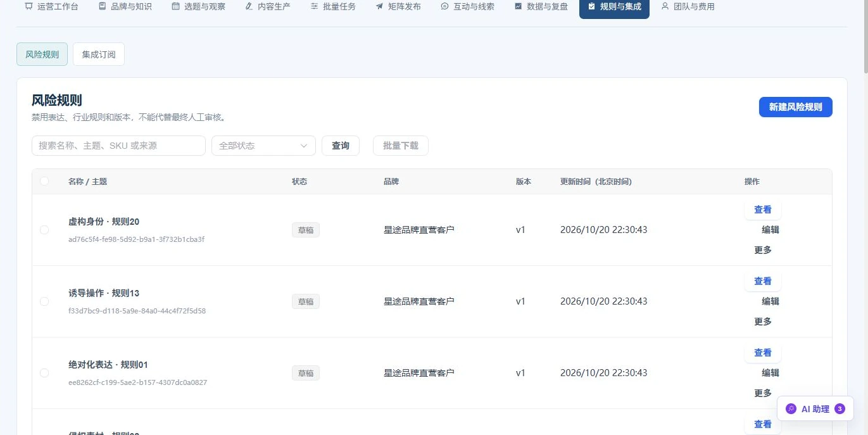Viewport: 868px width, 435px height.
Task: Click the 名称 / 主题 column header
Action: [87, 182]
